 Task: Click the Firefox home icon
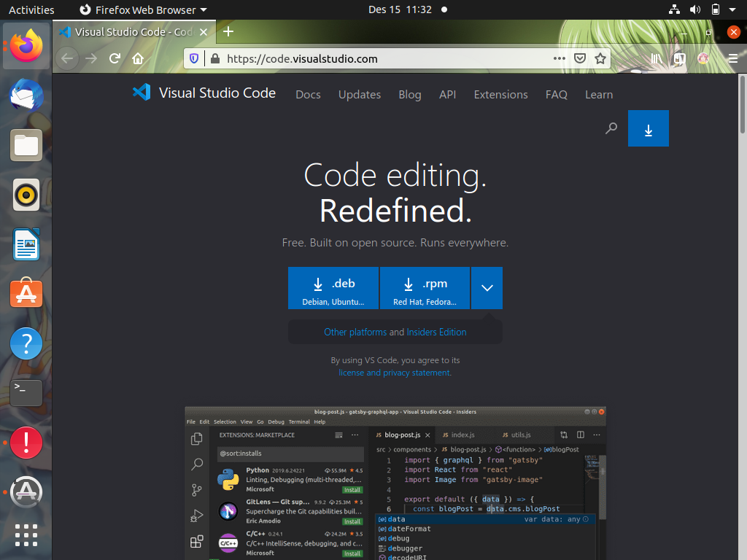point(138,58)
